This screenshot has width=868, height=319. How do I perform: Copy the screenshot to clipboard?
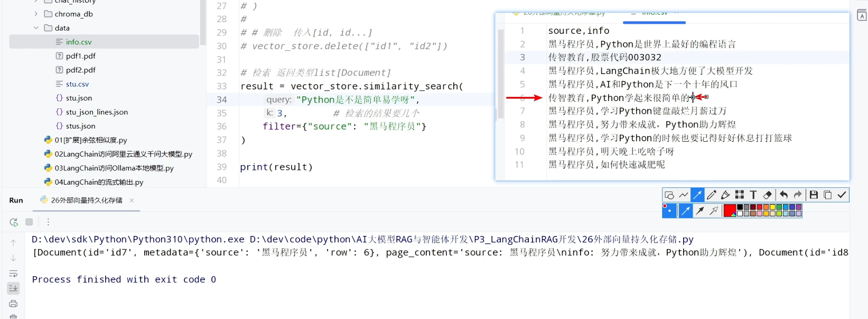click(x=828, y=195)
